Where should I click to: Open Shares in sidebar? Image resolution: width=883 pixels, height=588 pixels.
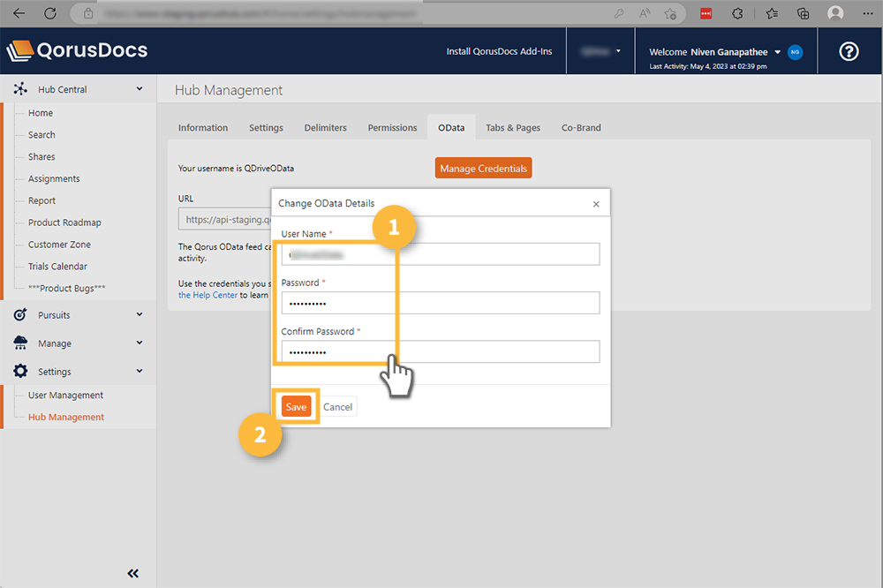coord(42,157)
